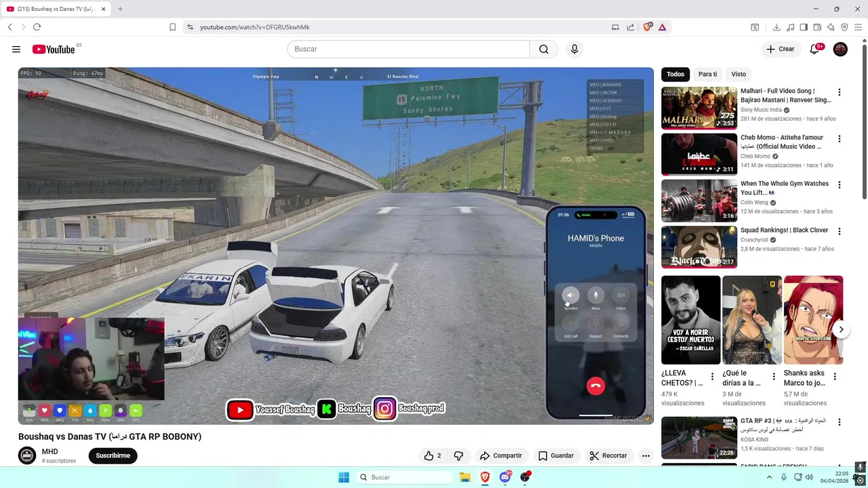Open a new browser tab
This screenshot has height=488, width=868.
pos(120,9)
